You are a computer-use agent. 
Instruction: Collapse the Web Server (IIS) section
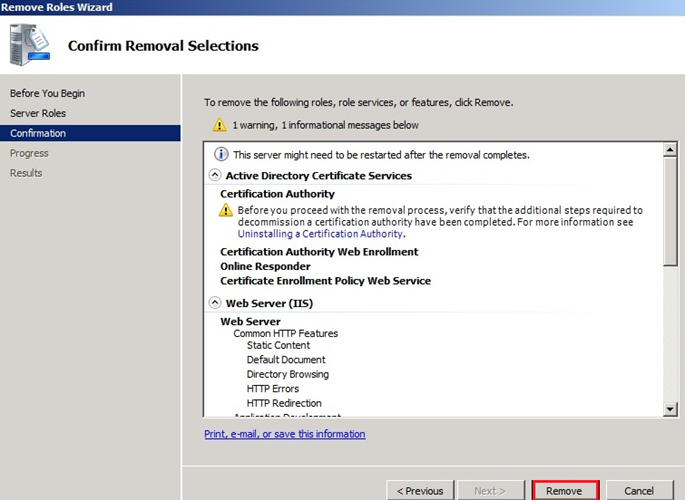(215, 303)
